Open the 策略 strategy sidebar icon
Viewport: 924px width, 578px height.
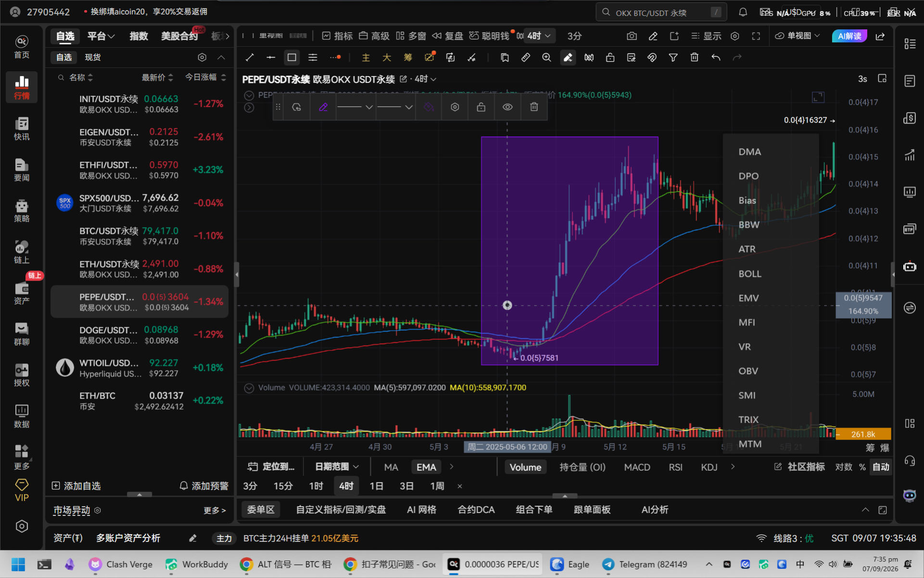tap(22, 211)
